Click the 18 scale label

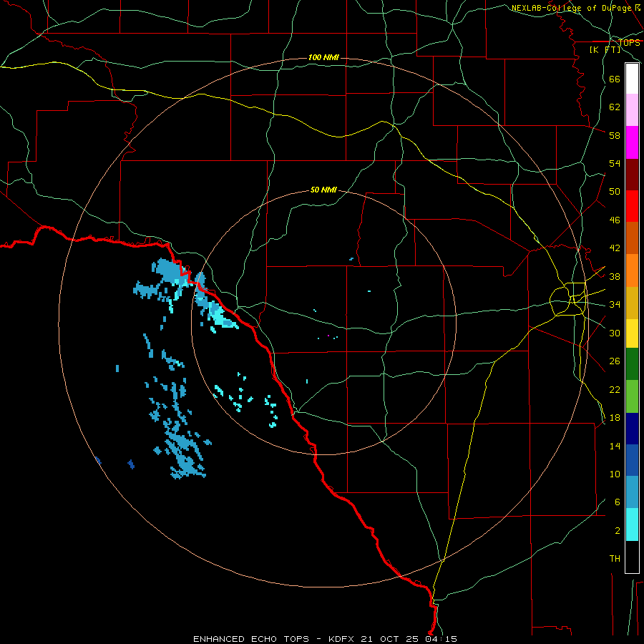pos(615,418)
